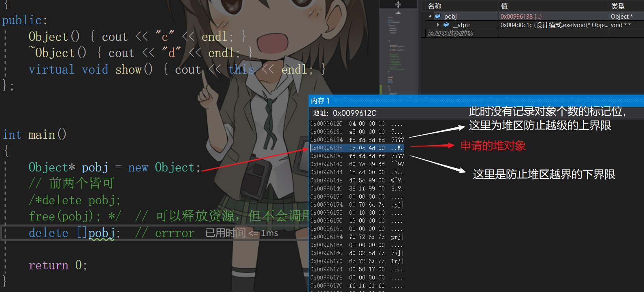The width and height of the screenshot is (644, 292).
Task: Click bytes '60 7e 39 dd' in memory view
Action: point(367,164)
